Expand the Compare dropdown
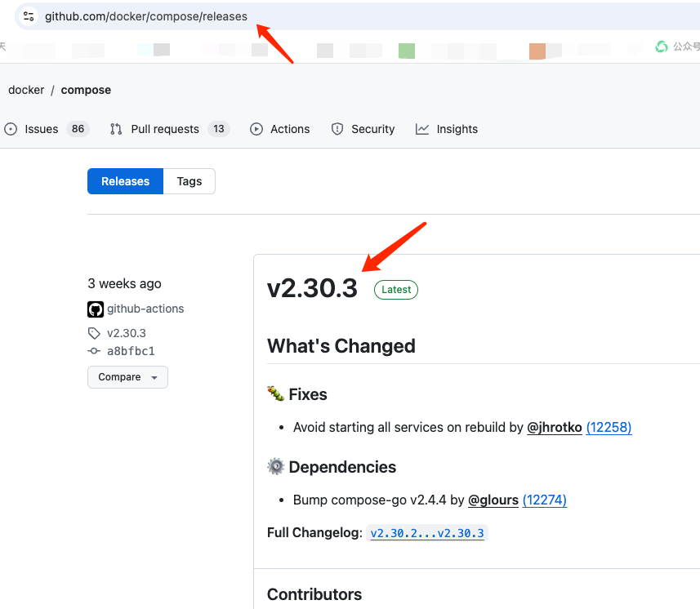700x609 pixels. click(127, 377)
